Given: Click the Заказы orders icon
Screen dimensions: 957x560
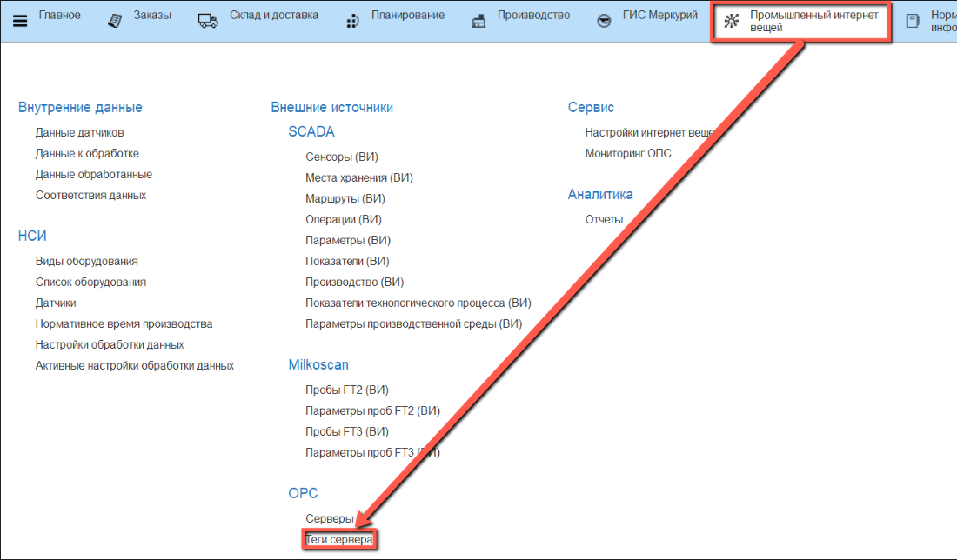Looking at the screenshot, I should point(115,22).
